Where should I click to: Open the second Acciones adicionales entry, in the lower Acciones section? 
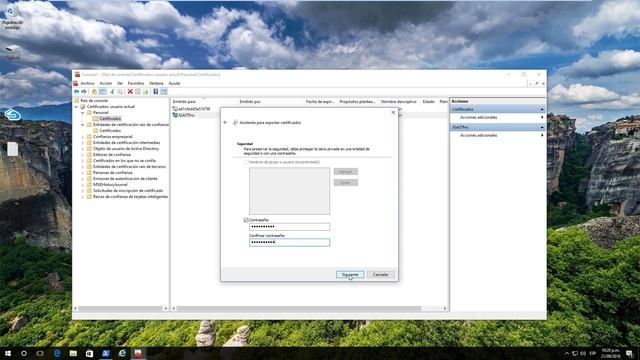(x=478, y=135)
